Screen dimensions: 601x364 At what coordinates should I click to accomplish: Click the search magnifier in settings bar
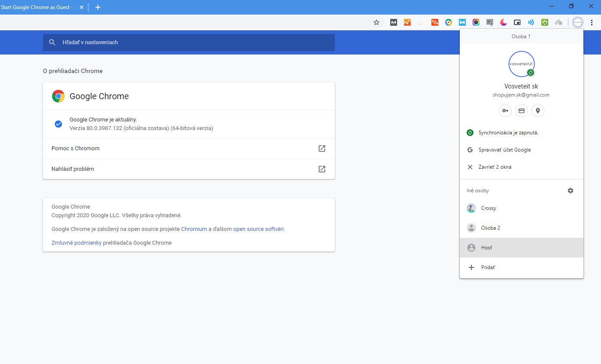[x=52, y=42]
